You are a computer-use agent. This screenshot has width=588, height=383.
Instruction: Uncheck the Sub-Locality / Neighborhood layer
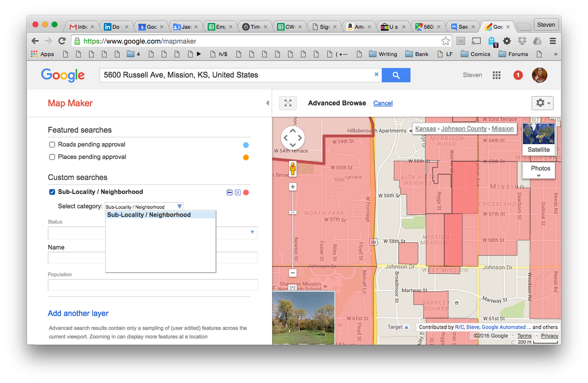tap(52, 192)
